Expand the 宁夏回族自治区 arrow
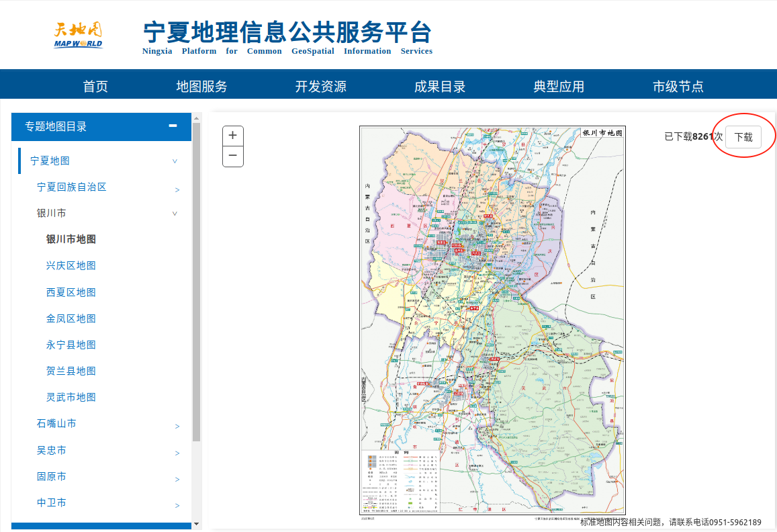This screenshot has height=532, width=777. point(177,190)
